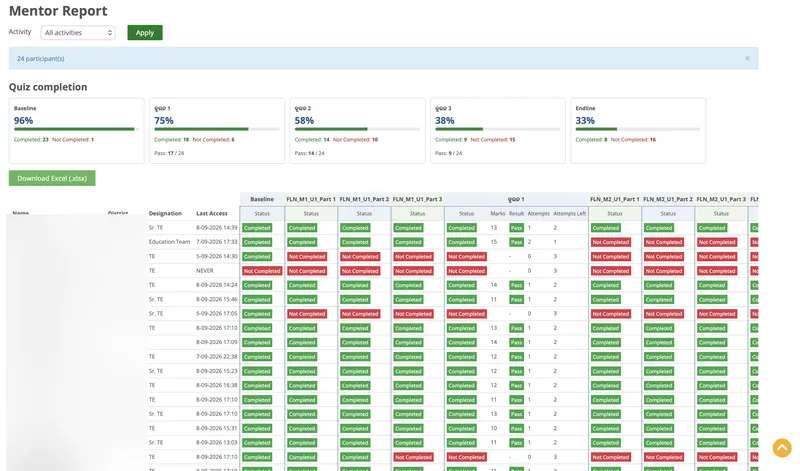Click the 58% quiz completion progress bar
The width and height of the screenshot is (800, 471).
tap(357, 129)
